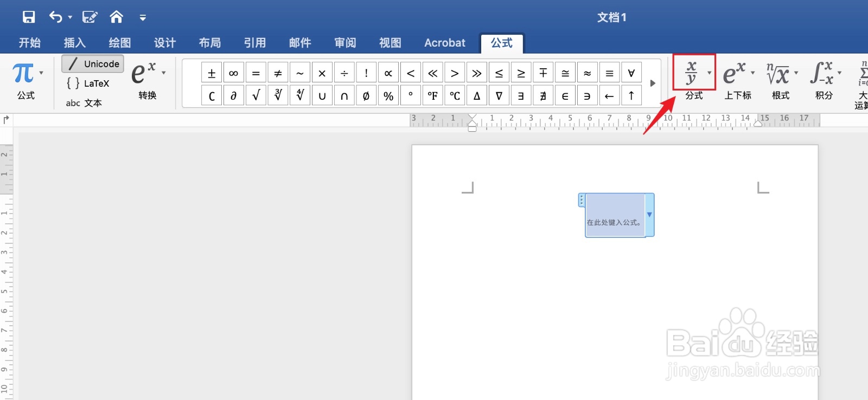Insert the division ÷ symbol

[344, 73]
